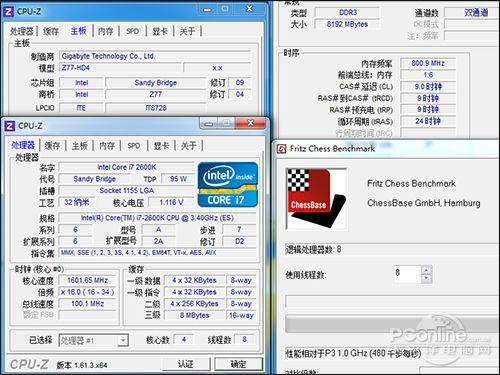This screenshot has height=375, width=500.
Task: Open SPD tab in back CPU-Z window
Action: click(132, 31)
